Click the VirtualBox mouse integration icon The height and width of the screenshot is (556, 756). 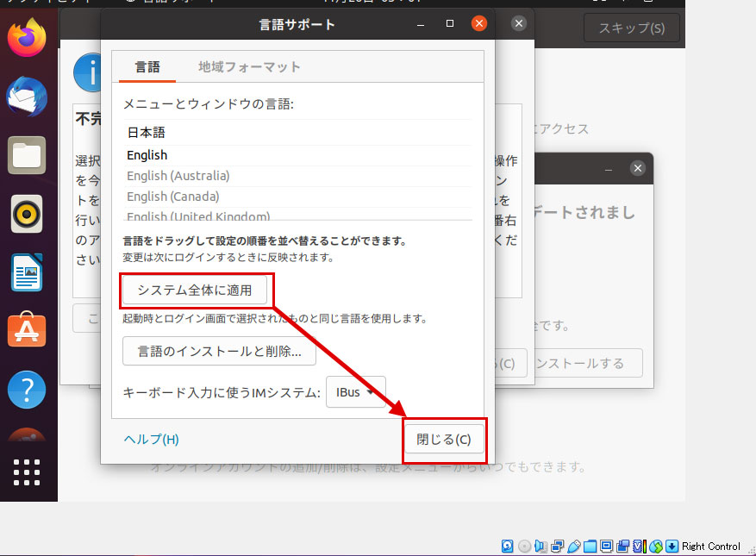pyautogui.click(x=656, y=546)
